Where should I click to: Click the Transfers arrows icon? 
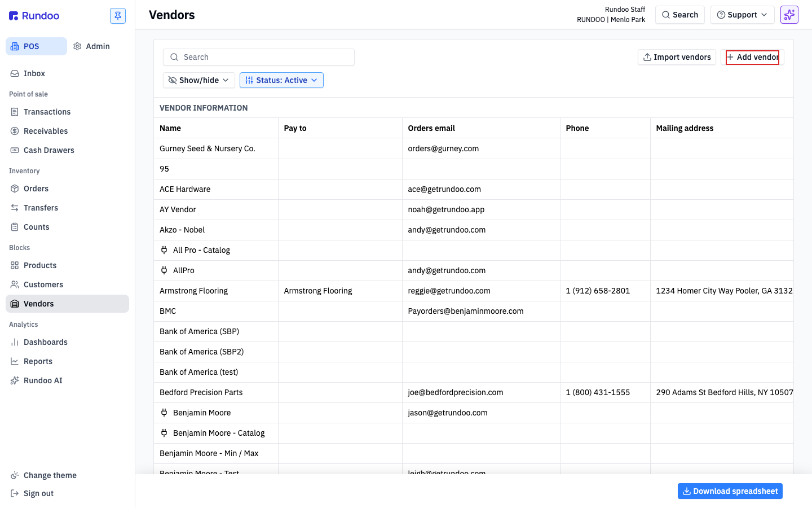(x=15, y=208)
